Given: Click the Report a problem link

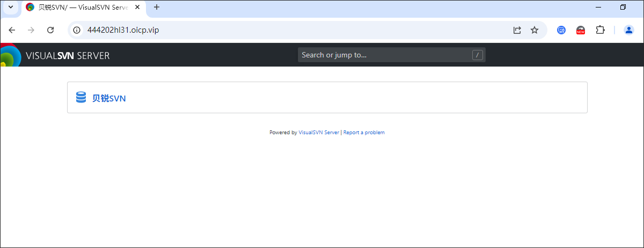Looking at the screenshot, I should pyautogui.click(x=364, y=133).
